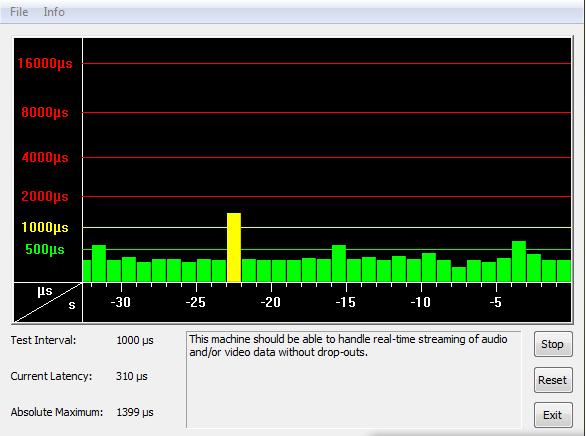Open the File menu
586x436 pixels.
(19, 12)
